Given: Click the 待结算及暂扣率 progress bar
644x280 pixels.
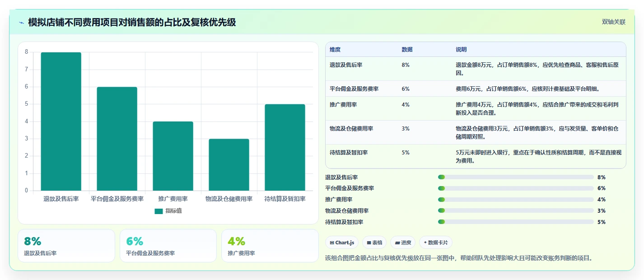Looking at the screenshot, I should (516, 222).
